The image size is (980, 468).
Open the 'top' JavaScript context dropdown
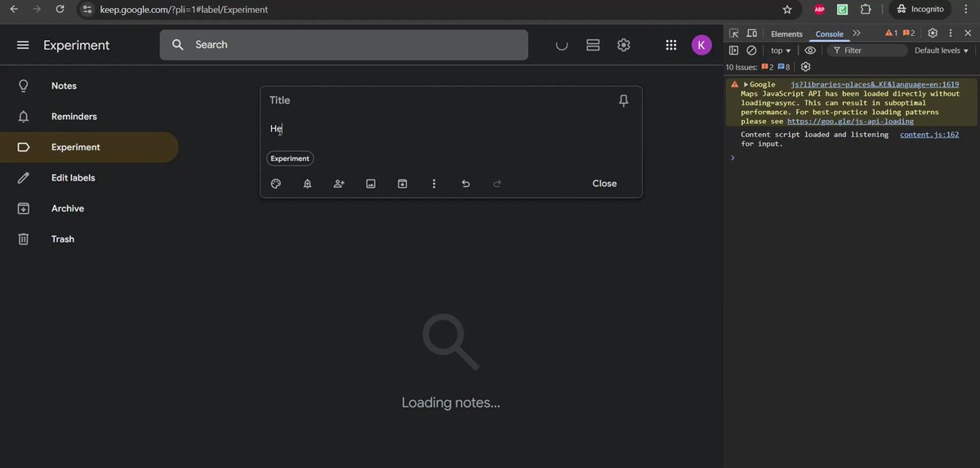click(781, 51)
